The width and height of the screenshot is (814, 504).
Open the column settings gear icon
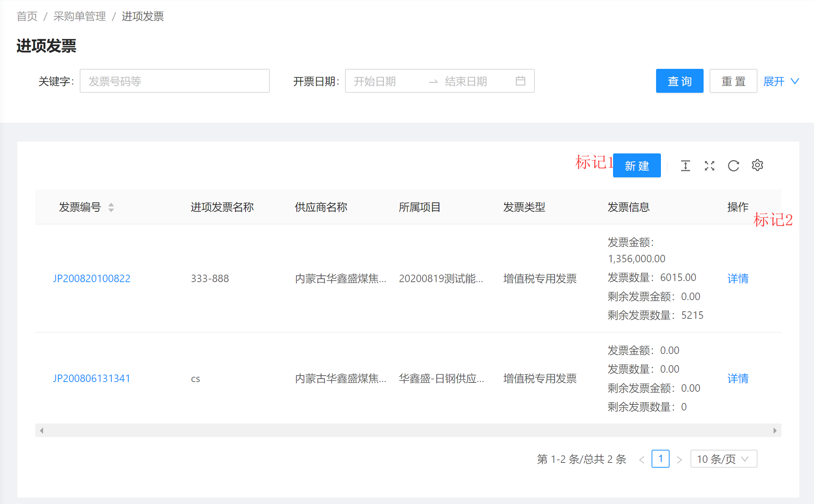[x=757, y=165]
